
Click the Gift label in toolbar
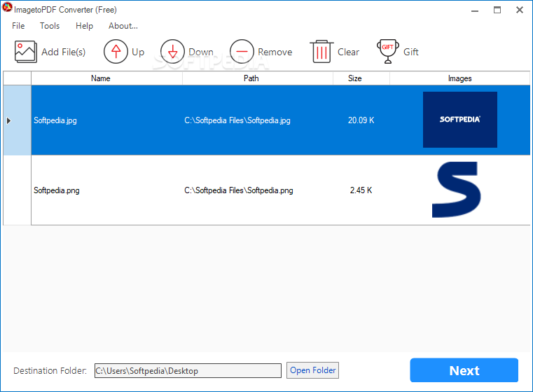click(411, 52)
